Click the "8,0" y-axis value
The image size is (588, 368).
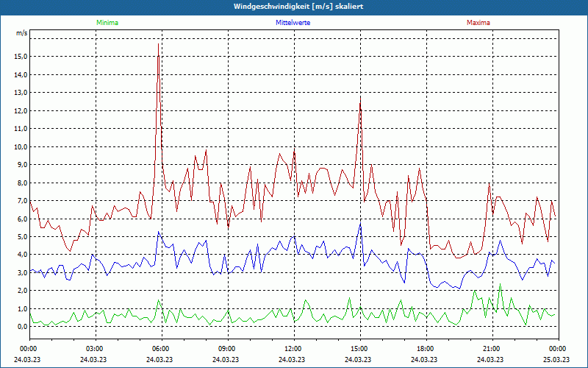click(x=23, y=183)
